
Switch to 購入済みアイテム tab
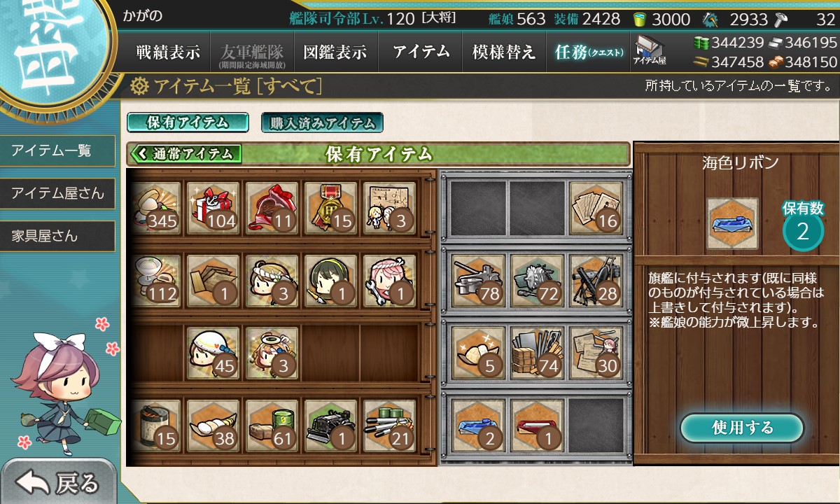tap(322, 123)
